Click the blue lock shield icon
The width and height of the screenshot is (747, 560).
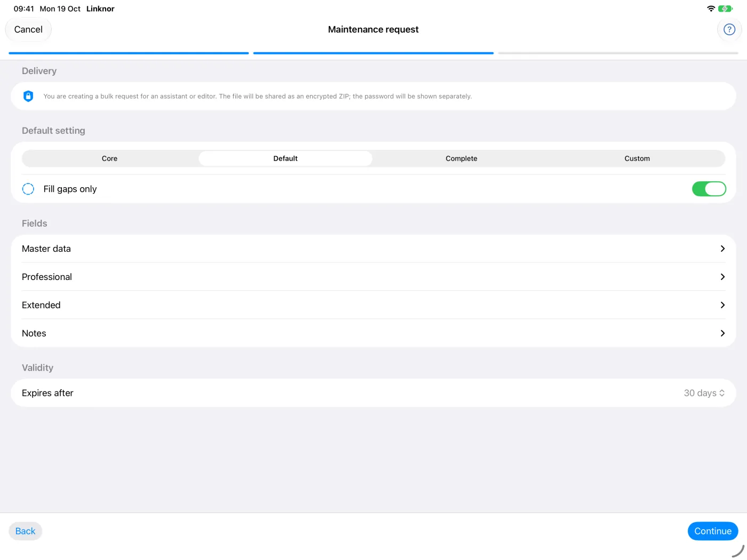28,96
